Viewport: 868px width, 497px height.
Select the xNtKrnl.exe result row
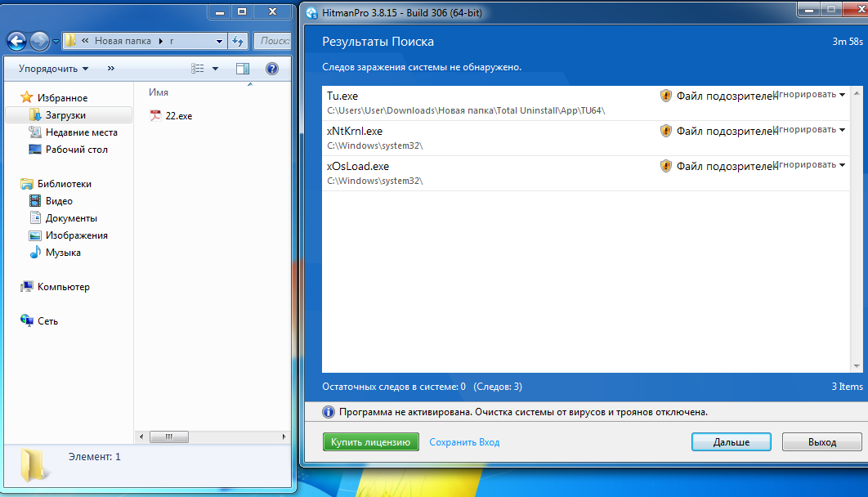pos(585,138)
